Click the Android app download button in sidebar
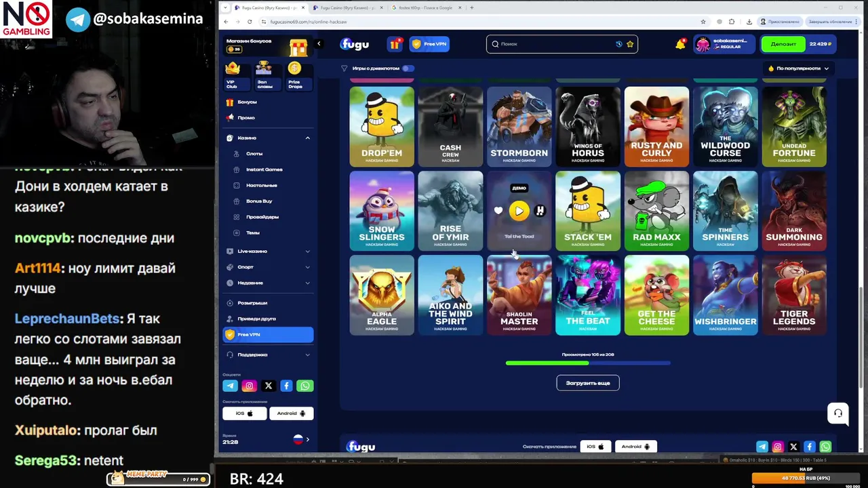The image size is (868, 488). (292, 413)
